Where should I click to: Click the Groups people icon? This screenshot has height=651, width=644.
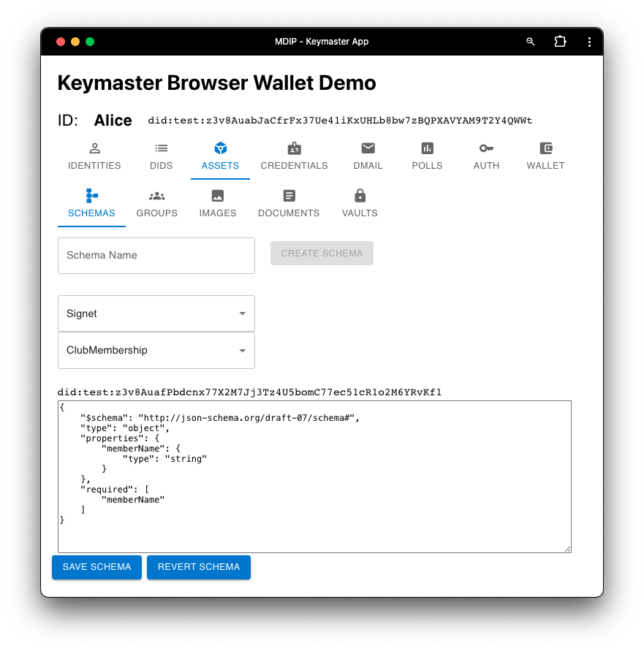(x=156, y=196)
